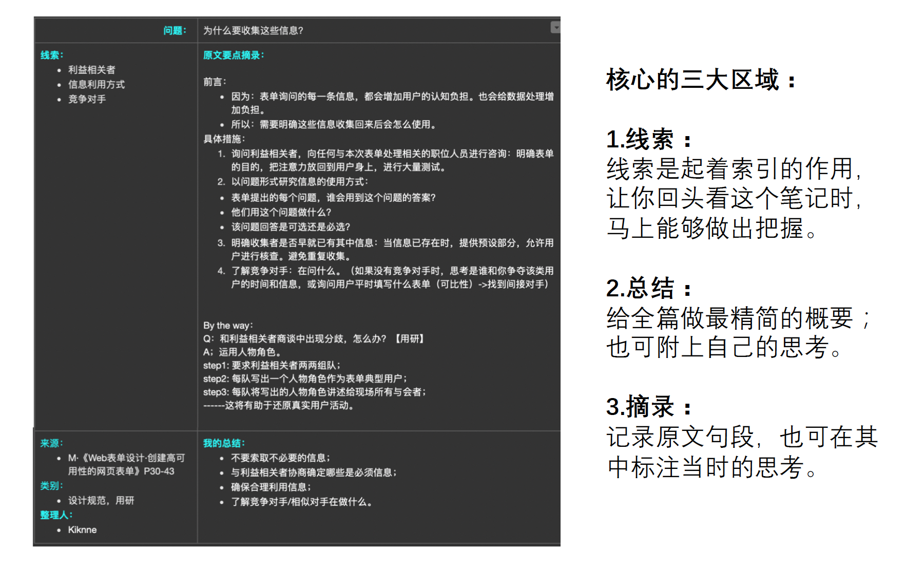Select the step2 line about 人物角色

[x=305, y=379]
